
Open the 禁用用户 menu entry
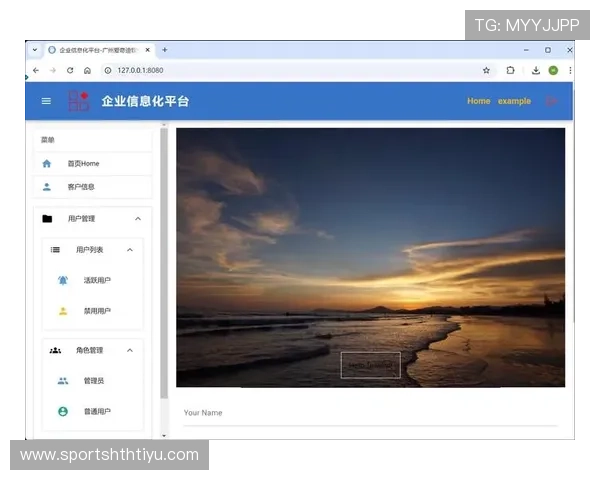tap(93, 311)
